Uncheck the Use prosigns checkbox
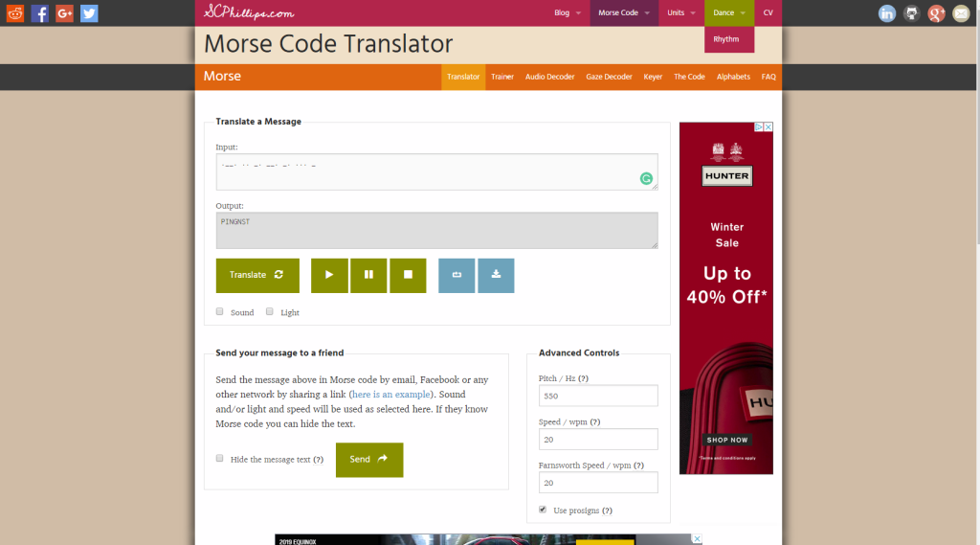The height and width of the screenshot is (545, 980). [544, 510]
